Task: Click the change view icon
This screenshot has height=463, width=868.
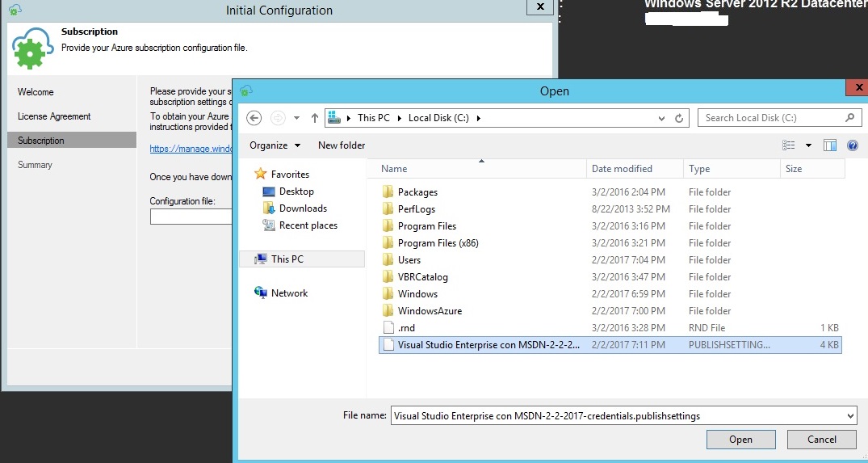Action: tap(789, 145)
